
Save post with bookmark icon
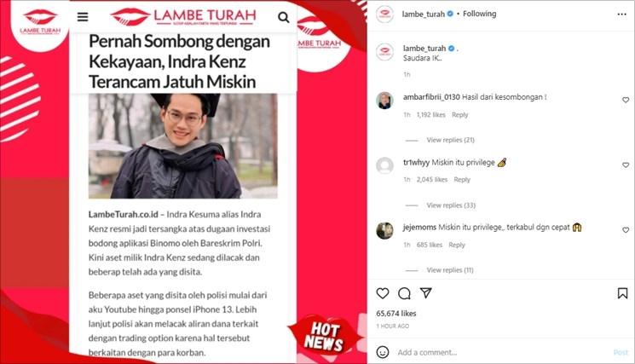622,293
